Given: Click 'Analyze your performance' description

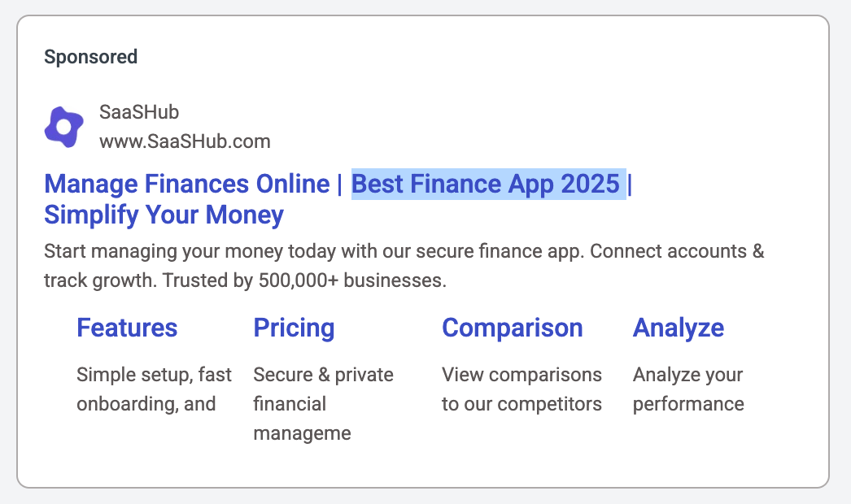Looking at the screenshot, I should click(688, 389).
